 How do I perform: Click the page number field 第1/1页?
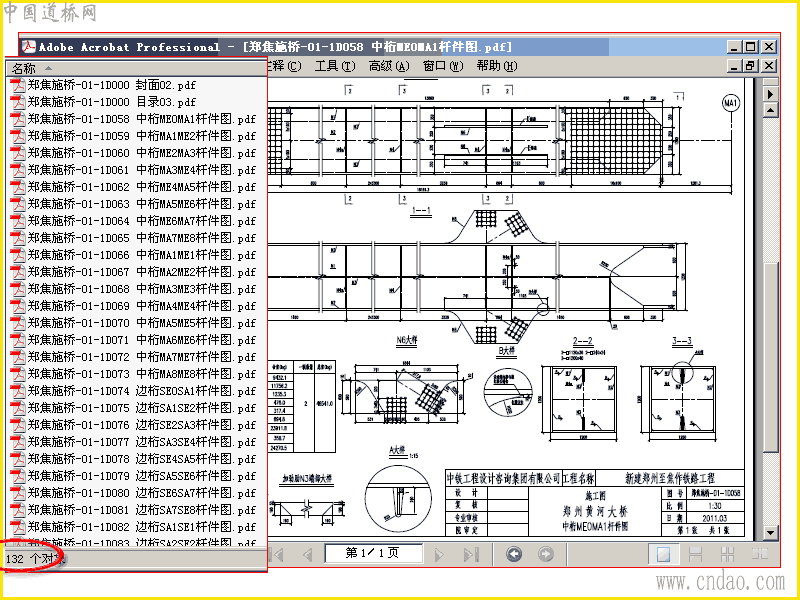pyautogui.click(x=373, y=553)
